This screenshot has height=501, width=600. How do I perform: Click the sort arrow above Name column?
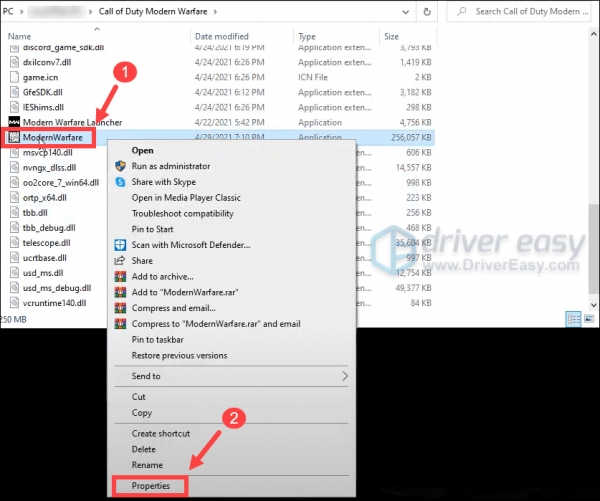[x=97, y=29]
